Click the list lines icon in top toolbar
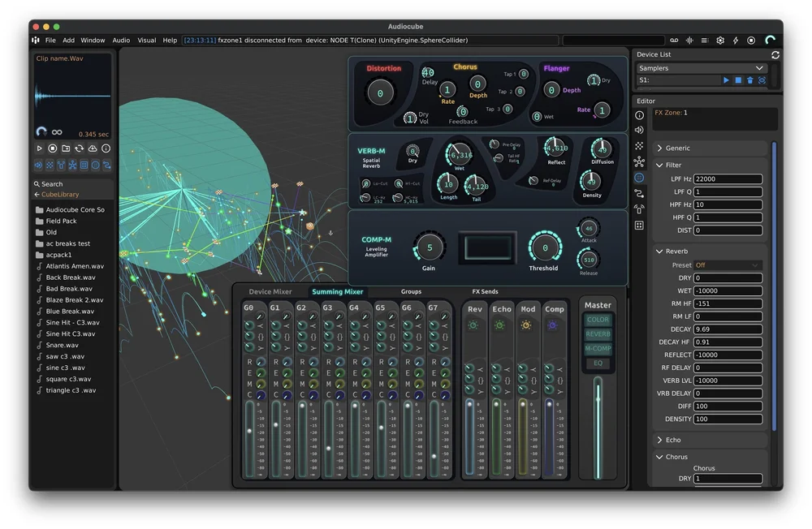This screenshot has height=529, width=812. point(705,40)
